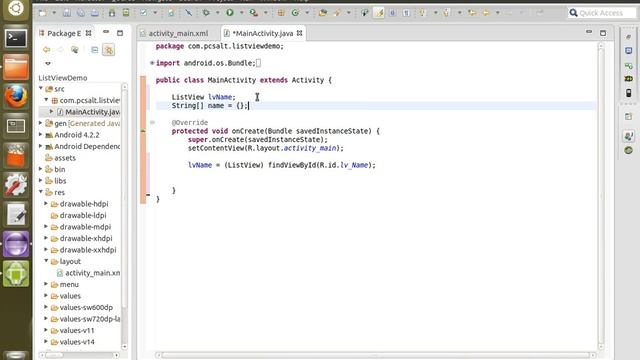Collapse the layout folder
Image resolution: width=640 pixels, height=360 pixels.
[x=46, y=260]
